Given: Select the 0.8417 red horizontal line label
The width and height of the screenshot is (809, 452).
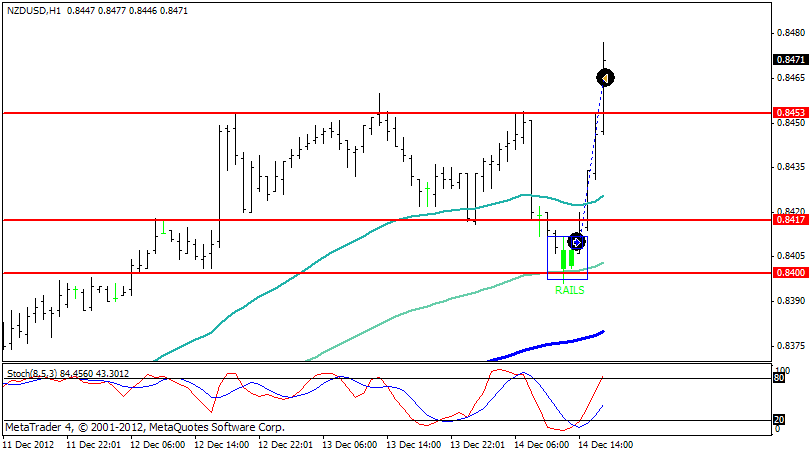Looking at the screenshot, I should [790, 220].
